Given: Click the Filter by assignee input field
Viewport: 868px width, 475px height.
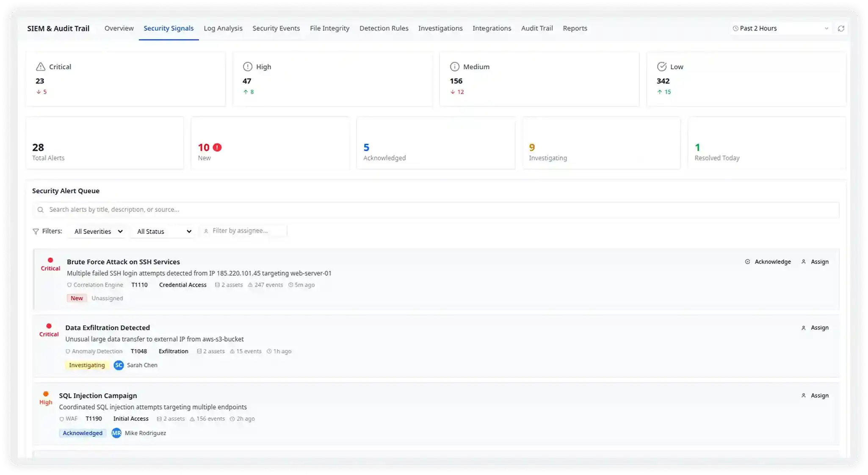Looking at the screenshot, I should click(x=243, y=231).
